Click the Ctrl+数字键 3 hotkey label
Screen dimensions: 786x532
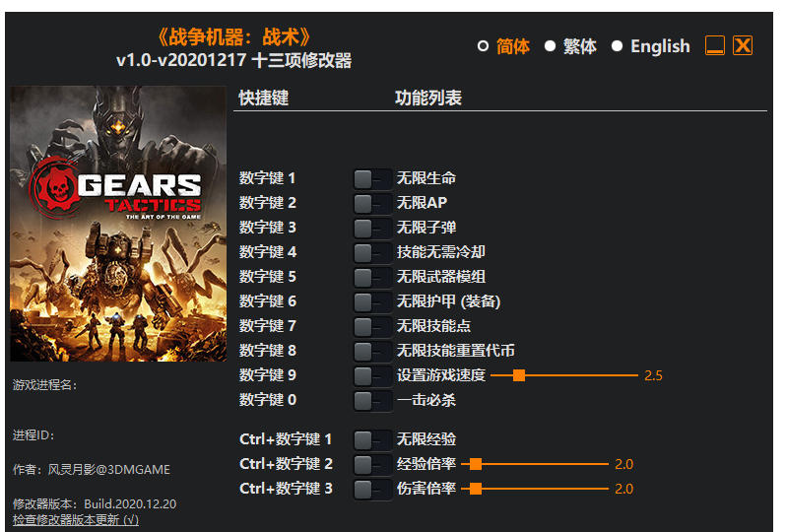click(x=286, y=489)
